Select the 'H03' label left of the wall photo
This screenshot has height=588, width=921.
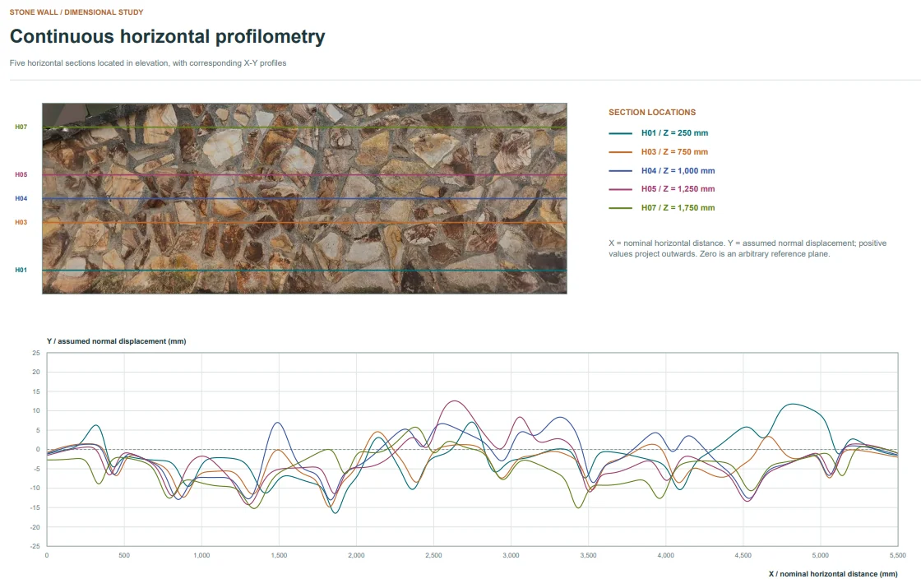[x=21, y=222]
